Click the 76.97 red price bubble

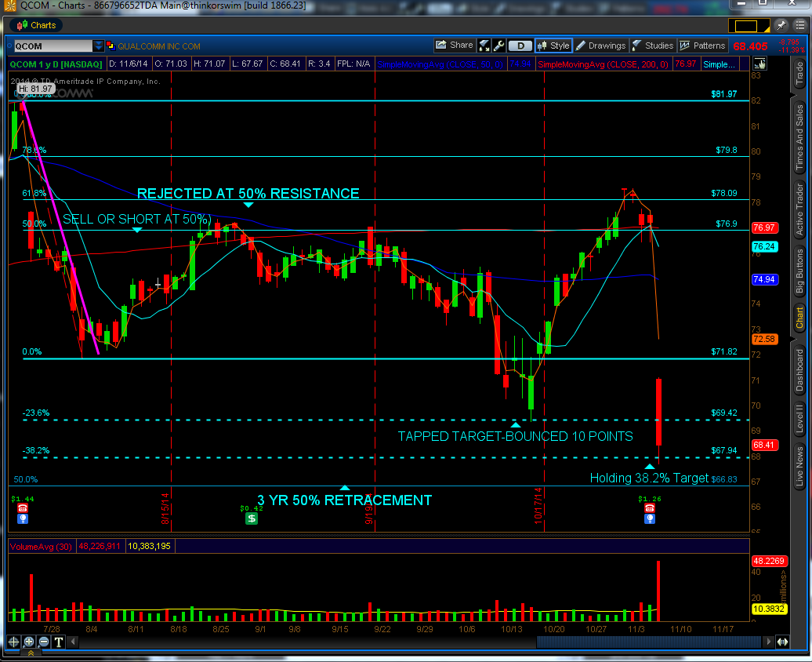point(764,227)
